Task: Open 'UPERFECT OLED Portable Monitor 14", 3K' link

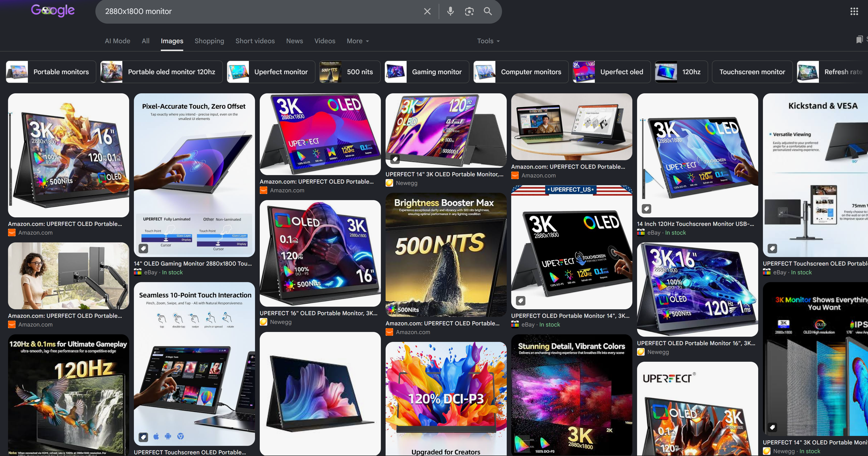Action: (570, 316)
